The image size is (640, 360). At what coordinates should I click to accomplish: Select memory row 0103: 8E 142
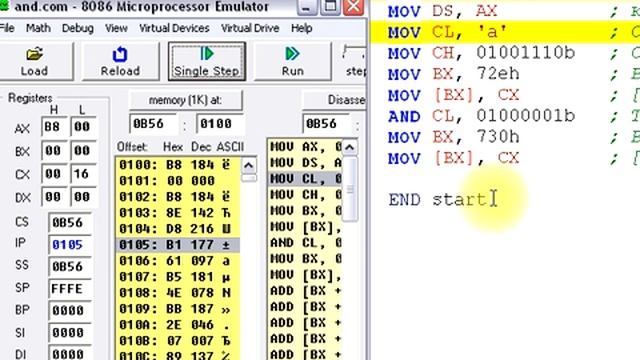coord(178,213)
